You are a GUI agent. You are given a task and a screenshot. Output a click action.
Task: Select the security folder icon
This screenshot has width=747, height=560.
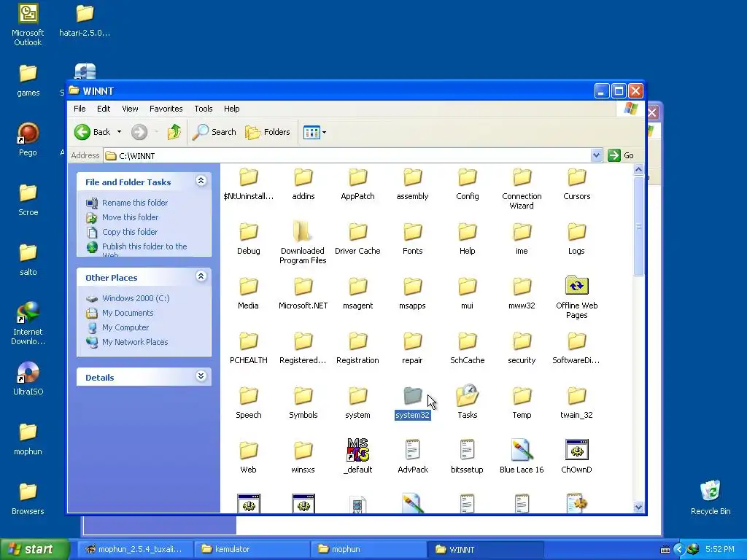[x=522, y=341]
